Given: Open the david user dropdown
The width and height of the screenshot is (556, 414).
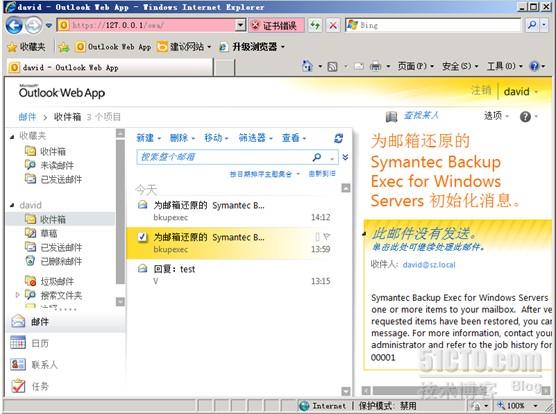Looking at the screenshot, I should [521, 92].
